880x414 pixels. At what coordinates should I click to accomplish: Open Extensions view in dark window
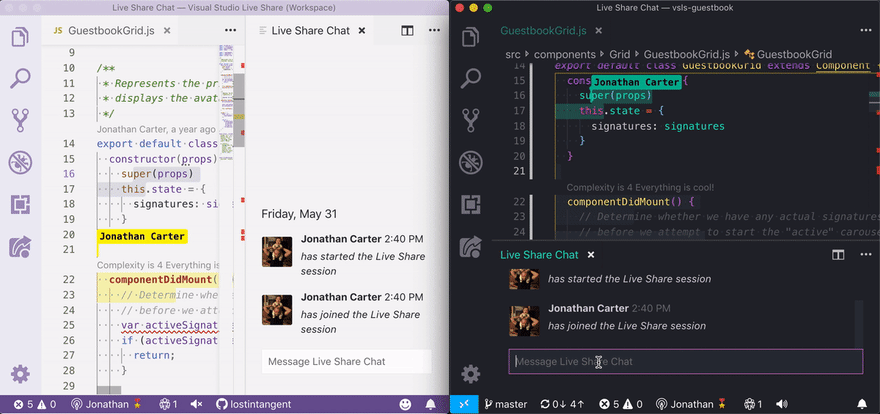pyautogui.click(x=471, y=205)
